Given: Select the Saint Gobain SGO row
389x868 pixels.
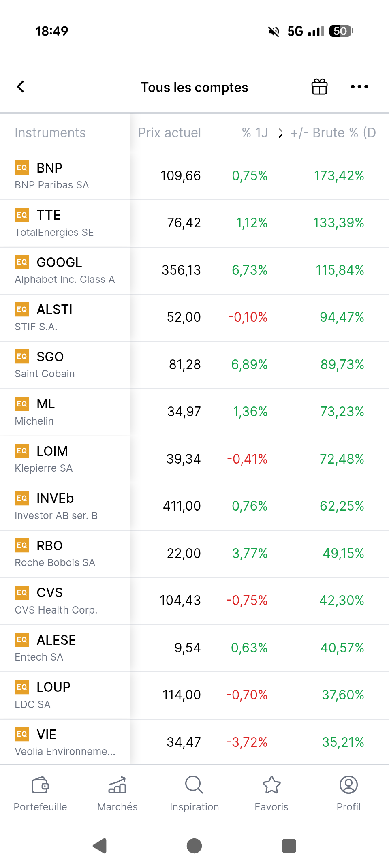Looking at the screenshot, I should pyautogui.click(x=194, y=365).
